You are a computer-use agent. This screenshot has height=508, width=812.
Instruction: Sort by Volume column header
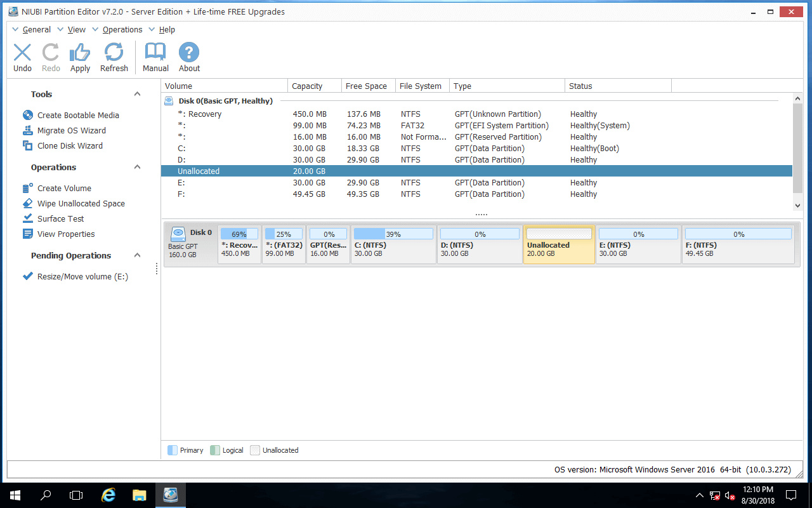point(225,86)
